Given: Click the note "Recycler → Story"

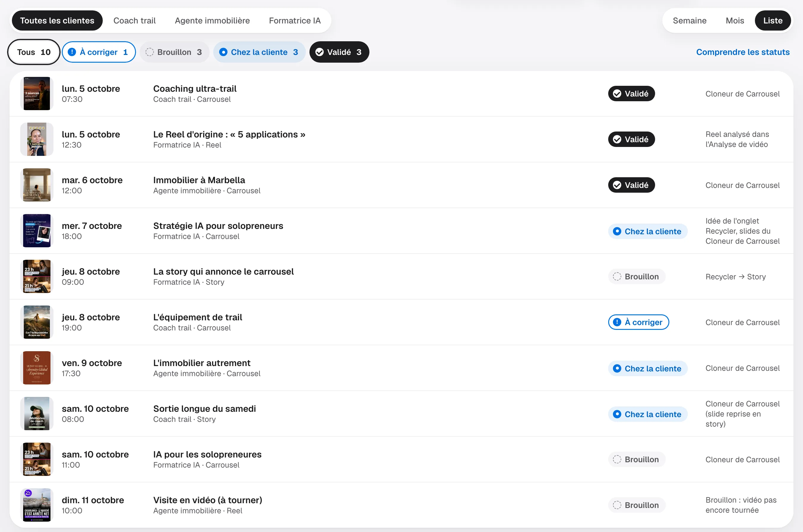Looking at the screenshot, I should [x=736, y=276].
